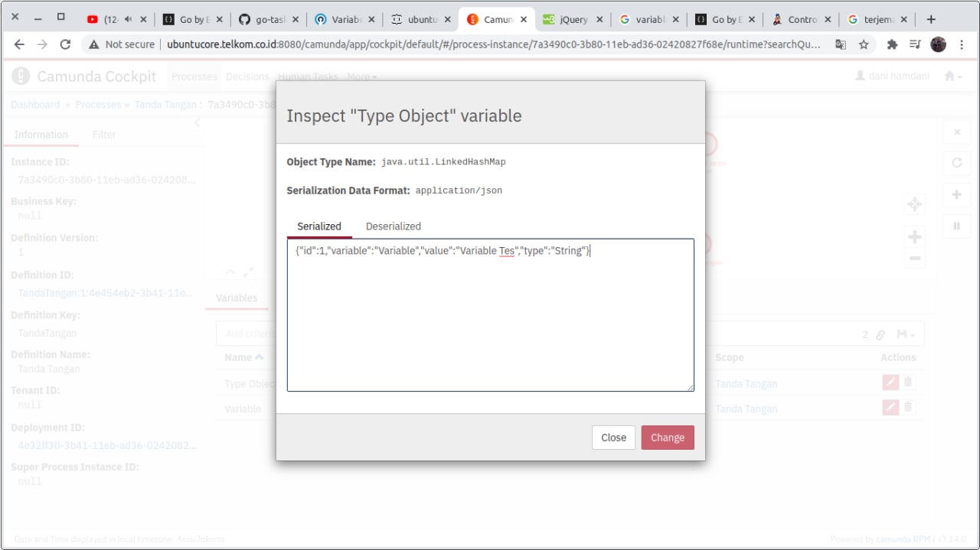The height and width of the screenshot is (550, 980).
Task: Open a new browser tab
Action: pos(931,19)
